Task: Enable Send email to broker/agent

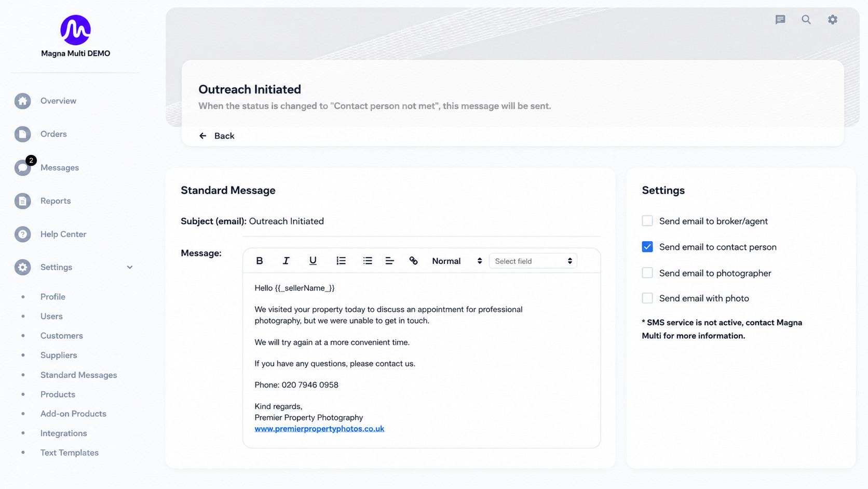Action: (647, 221)
